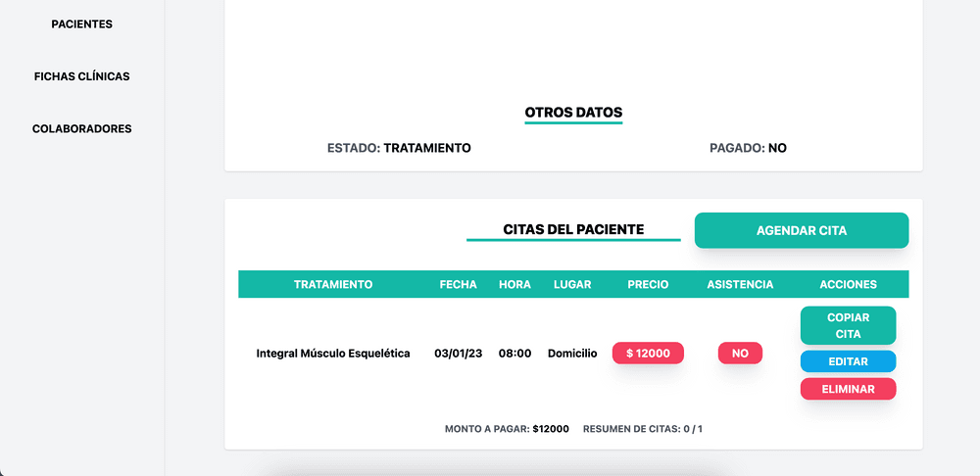Edit the Integral Músculo Esquelética appointment

[x=848, y=361]
